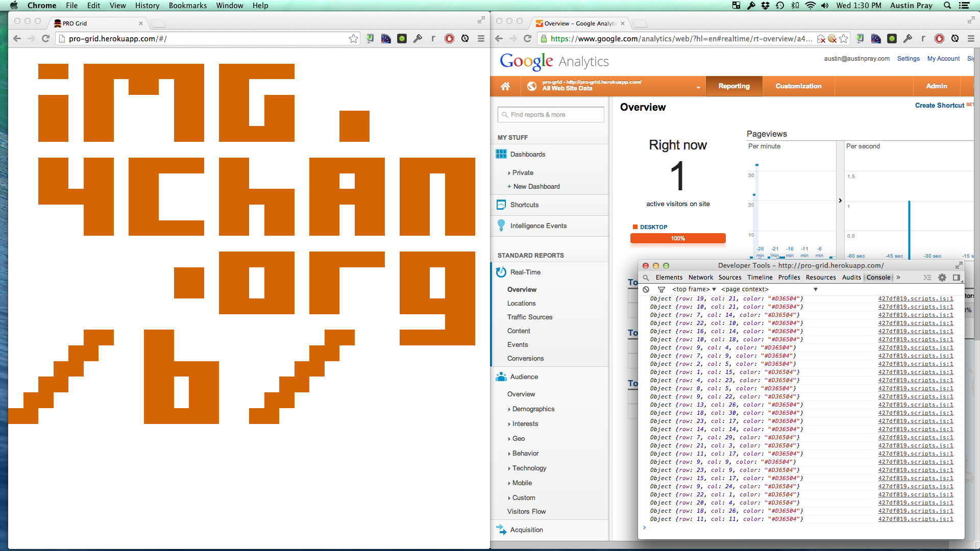
Task: Click the Audience people icon
Action: (501, 377)
